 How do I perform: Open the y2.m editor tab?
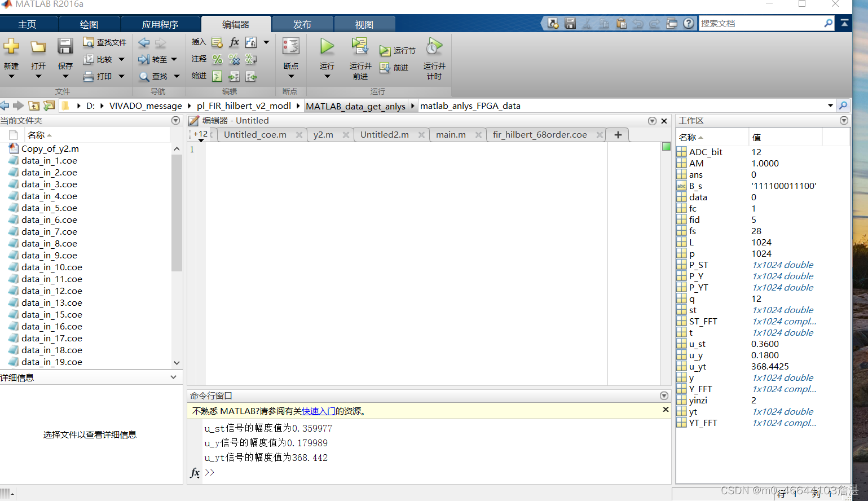323,135
